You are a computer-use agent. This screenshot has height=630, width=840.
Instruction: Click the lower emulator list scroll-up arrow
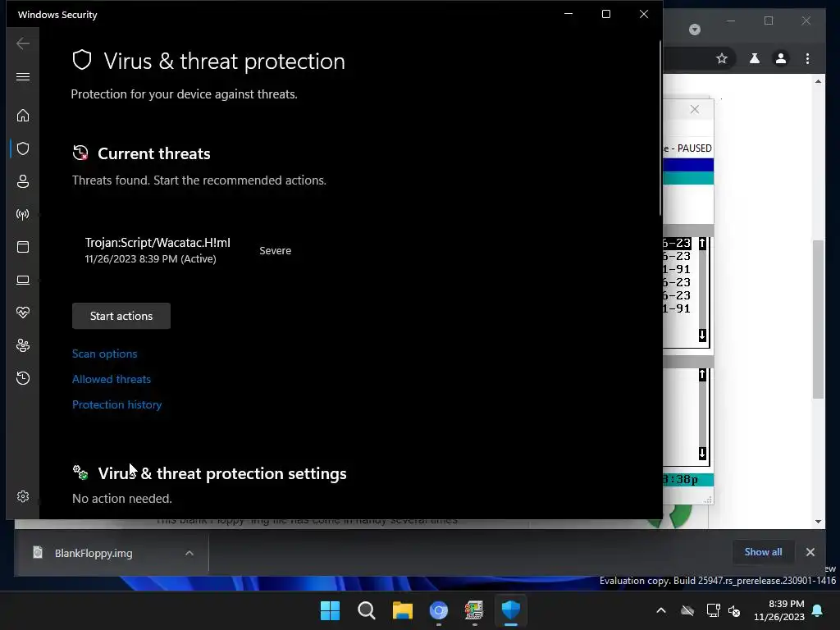point(702,375)
